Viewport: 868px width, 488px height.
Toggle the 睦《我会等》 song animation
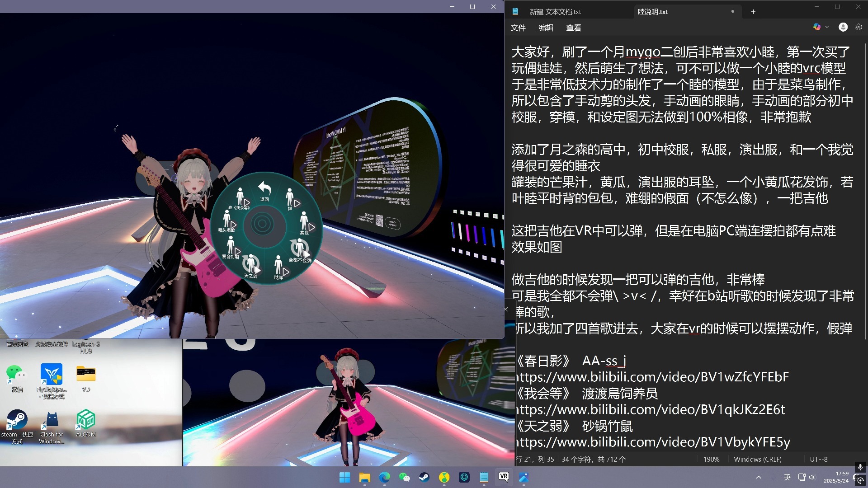tap(242, 198)
